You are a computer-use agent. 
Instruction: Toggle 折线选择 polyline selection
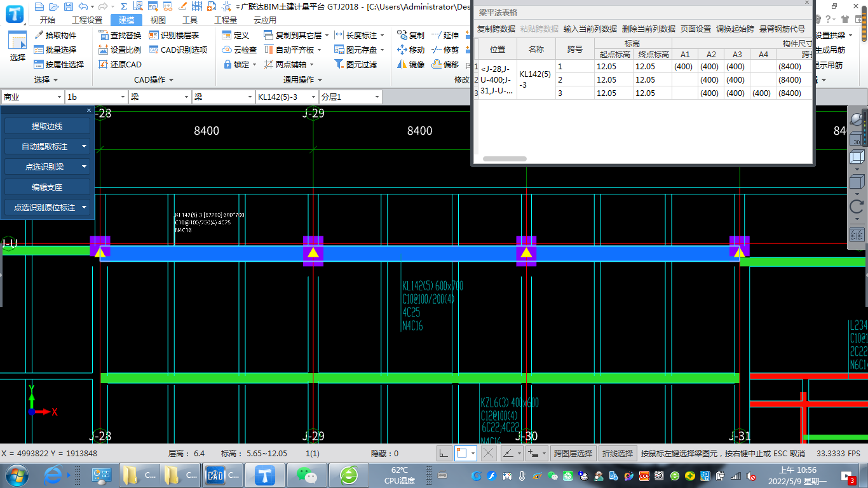(x=618, y=453)
